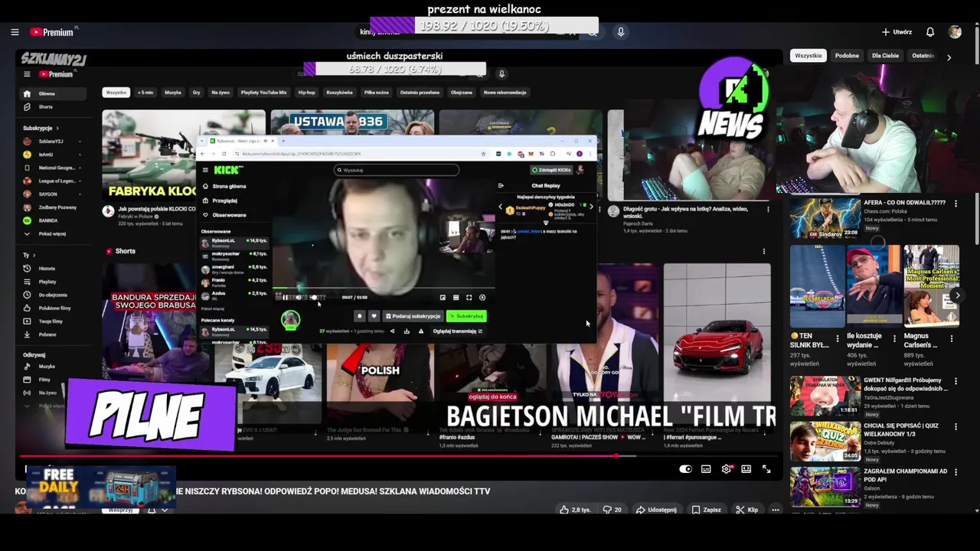This screenshot has height=551, width=980.
Task: Open the account avatar menu
Action: click(x=955, y=32)
